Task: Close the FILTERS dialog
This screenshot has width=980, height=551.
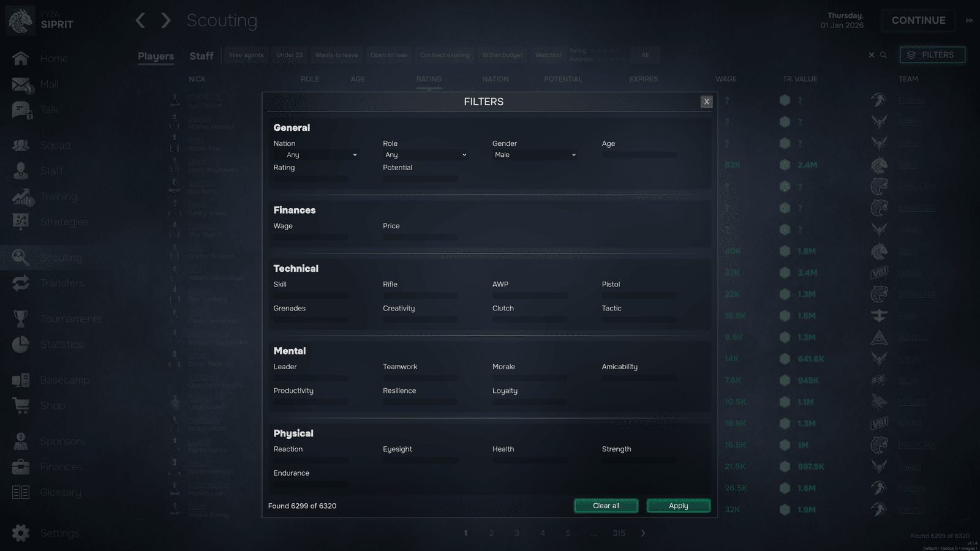Action: (706, 102)
